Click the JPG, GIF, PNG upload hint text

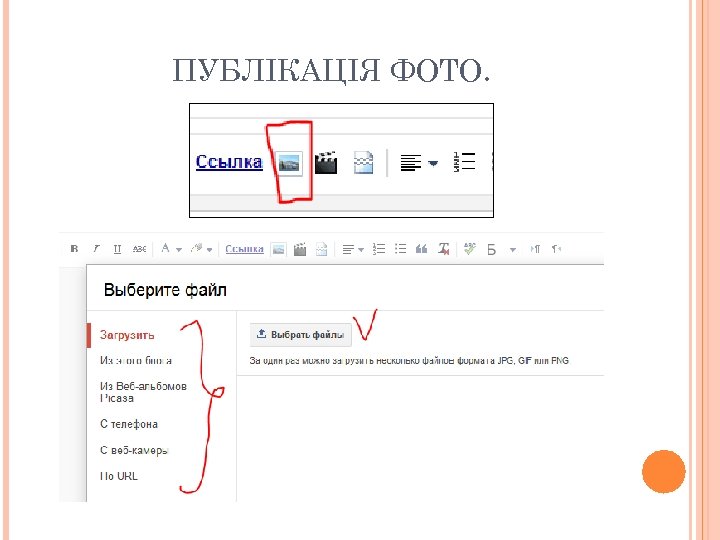point(409,360)
